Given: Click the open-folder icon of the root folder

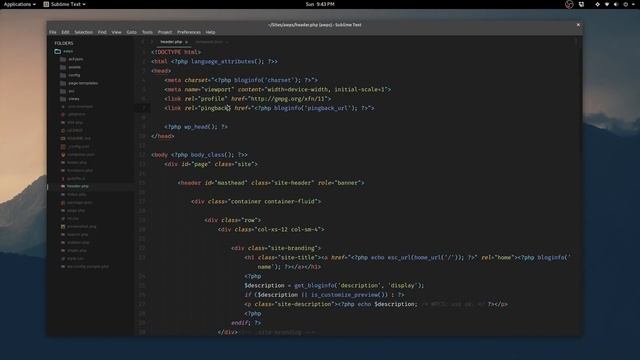Looking at the screenshot, I should (x=58, y=51).
